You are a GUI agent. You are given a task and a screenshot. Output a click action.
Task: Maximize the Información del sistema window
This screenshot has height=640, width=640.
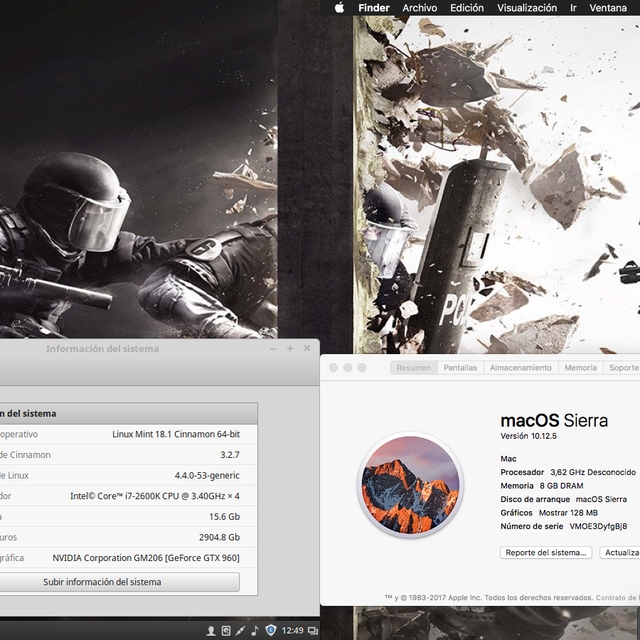pyautogui.click(x=290, y=349)
